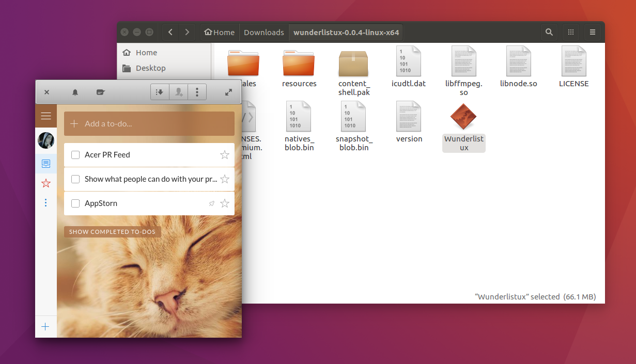
Task: Maximize the file manager window
Action: coord(149,32)
